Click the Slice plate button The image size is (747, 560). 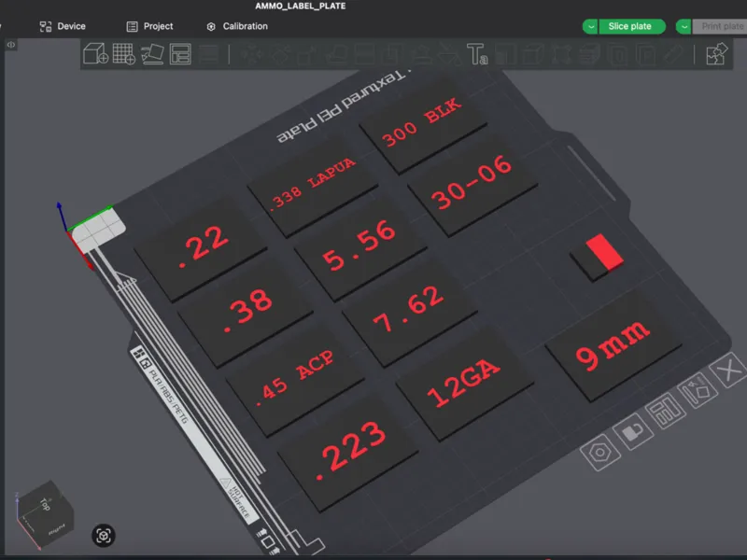click(x=632, y=27)
